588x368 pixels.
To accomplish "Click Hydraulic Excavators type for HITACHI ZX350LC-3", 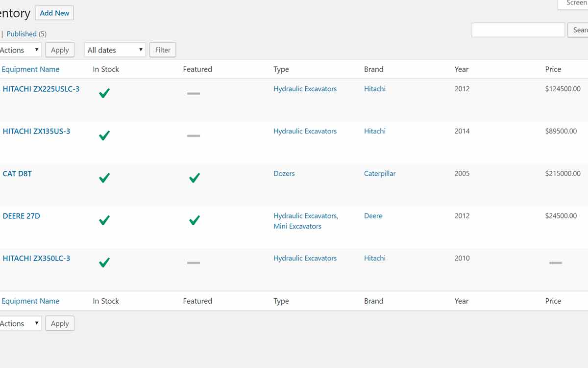I will click(305, 258).
